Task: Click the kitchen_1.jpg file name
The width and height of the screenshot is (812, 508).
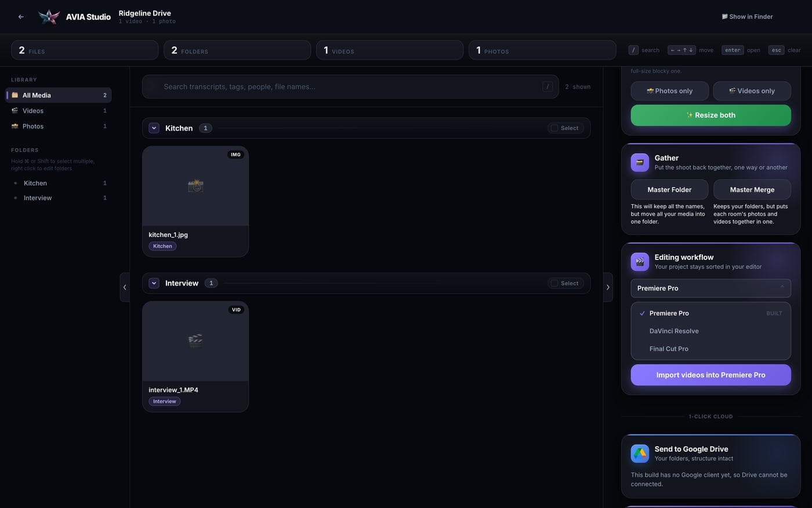Action: tap(168, 235)
